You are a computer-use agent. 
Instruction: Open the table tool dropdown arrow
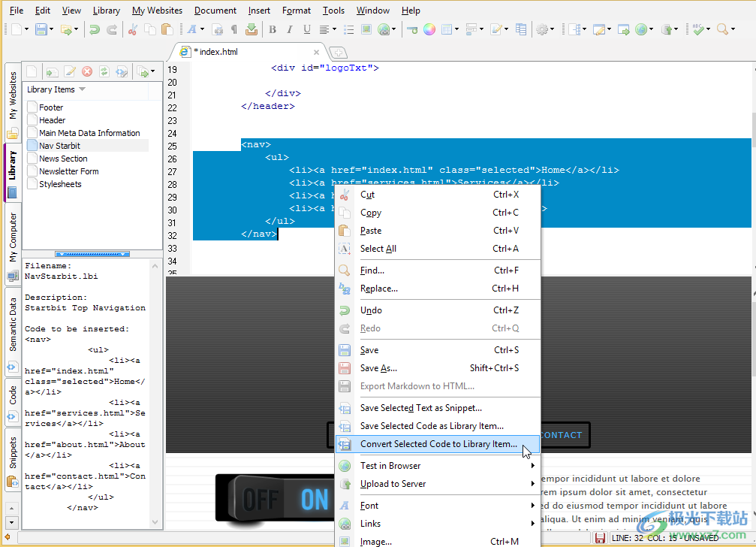(x=456, y=29)
